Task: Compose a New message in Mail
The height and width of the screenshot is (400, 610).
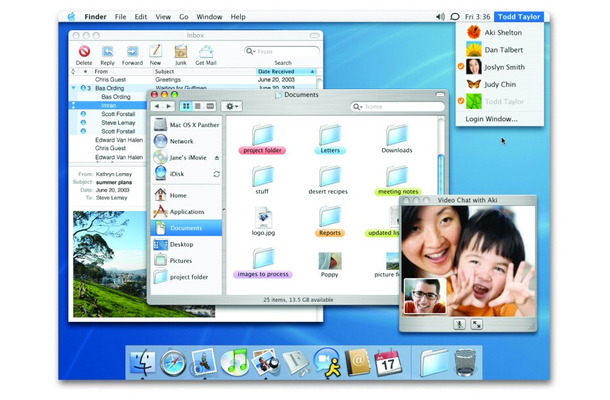Action: tap(156, 51)
